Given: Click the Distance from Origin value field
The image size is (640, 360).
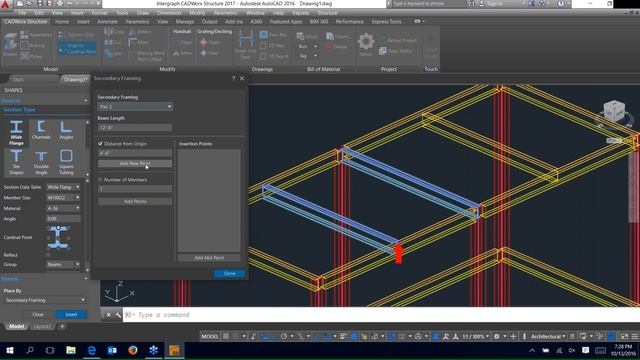Looking at the screenshot, I should tap(135, 153).
